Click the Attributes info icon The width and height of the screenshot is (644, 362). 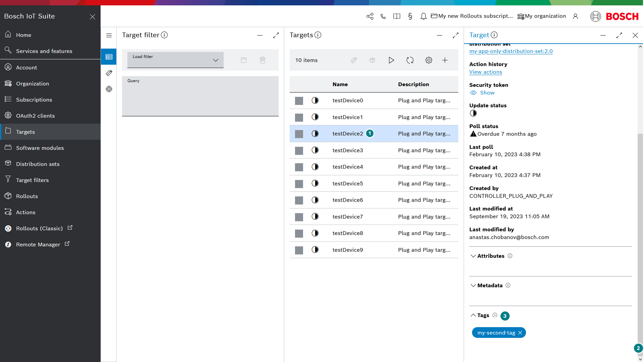coord(510,256)
